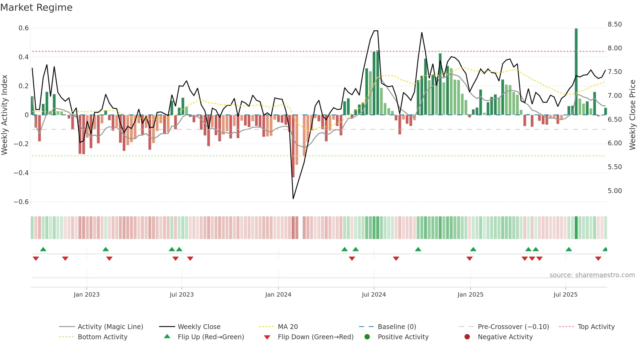The image size is (644, 362).
Task: Click the Weekly Close price low near 5.00
Action: [x=293, y=198]
